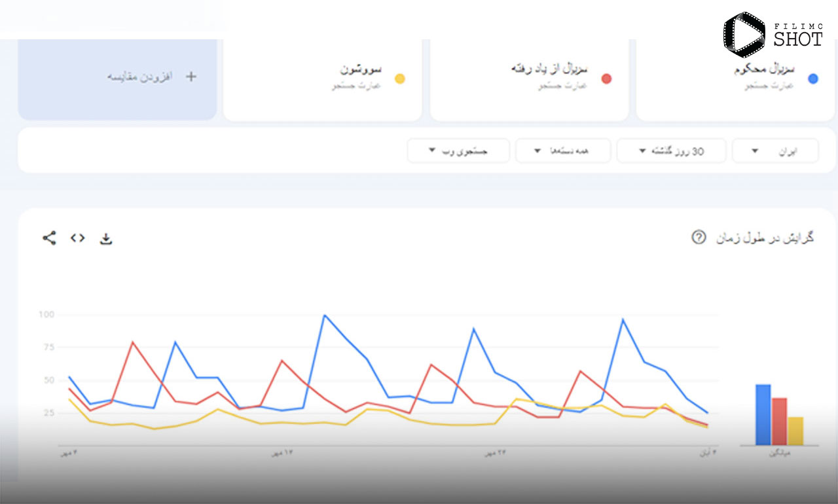The width and height of the screenshot is (838, 504).
Task: Select the سووشون search term card
Action: point(322,80)
